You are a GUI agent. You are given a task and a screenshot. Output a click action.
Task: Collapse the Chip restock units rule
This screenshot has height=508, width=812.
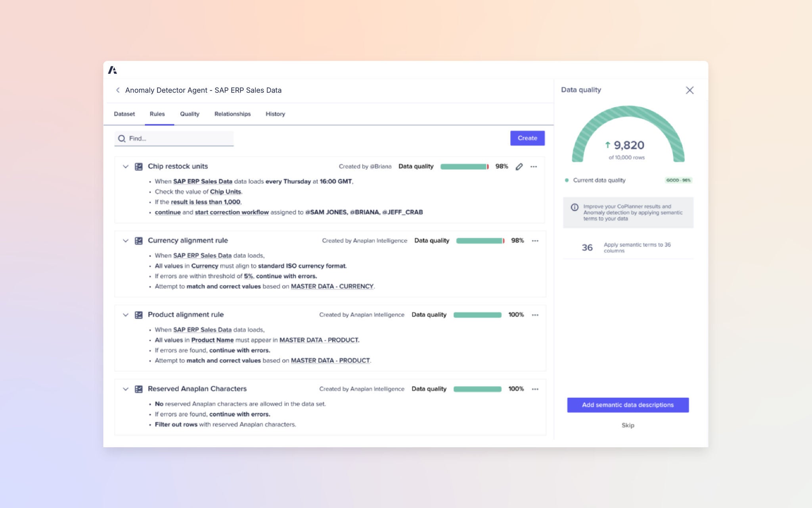(126, 167)
